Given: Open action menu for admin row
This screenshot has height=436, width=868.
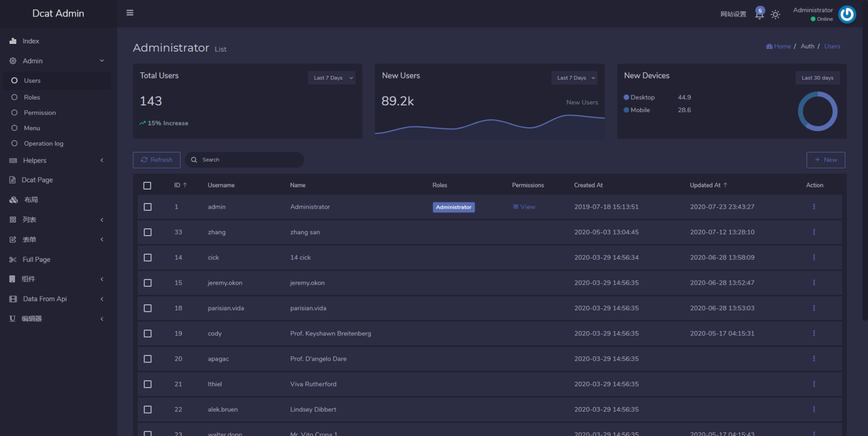Looking at the screenshot, I should coord(814,207).
